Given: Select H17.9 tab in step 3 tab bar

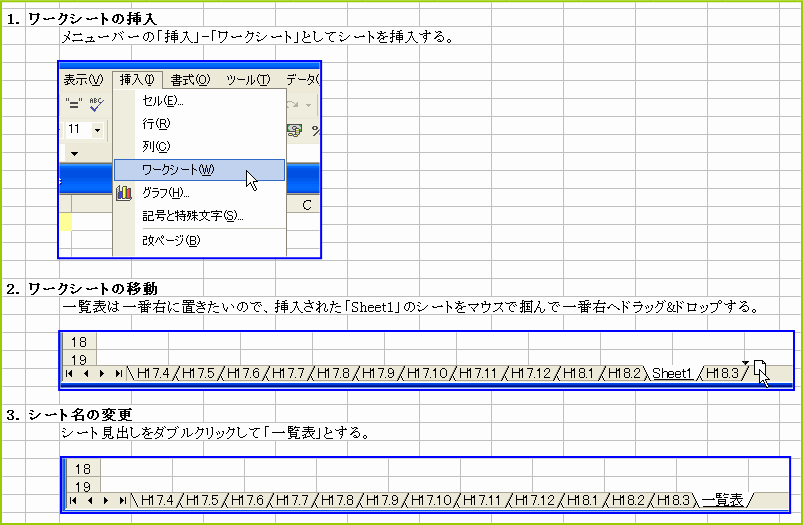Looking at the screenshot, I should tap(383, 499).
